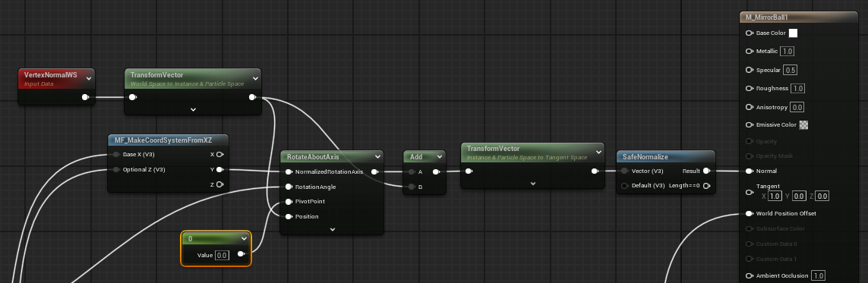The width and height of the screenshot is (868, 283).
Task: Click the SafeNormalize Default (V3) input pin
Action: [624, 186]
